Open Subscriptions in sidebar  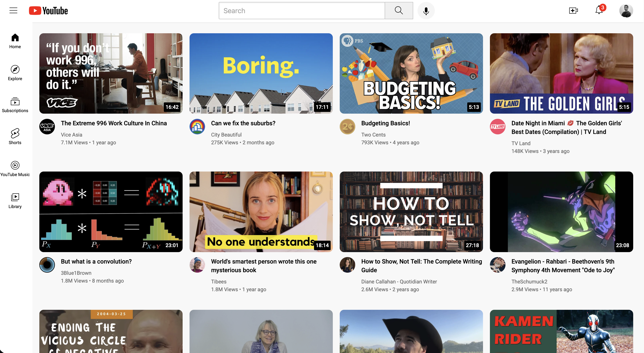15,105
